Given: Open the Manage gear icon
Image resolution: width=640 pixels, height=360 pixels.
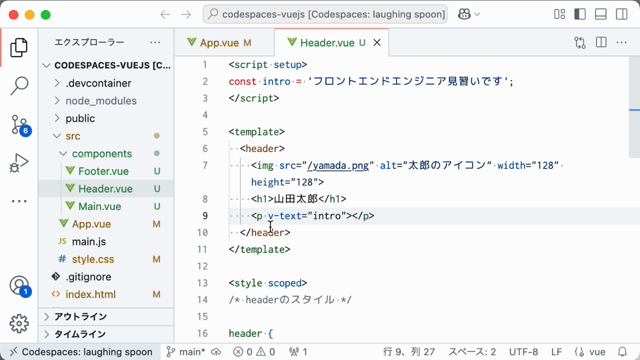Looking at the screenshot, I should coord(19,324).
